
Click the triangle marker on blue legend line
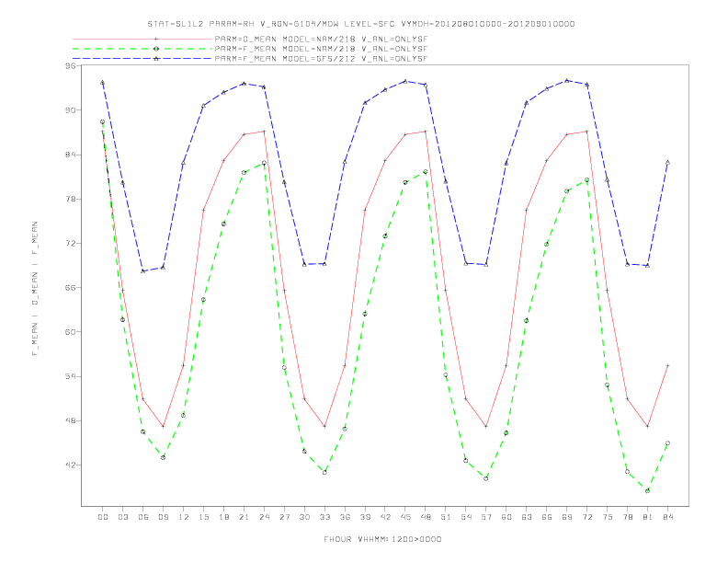(156, 59)
